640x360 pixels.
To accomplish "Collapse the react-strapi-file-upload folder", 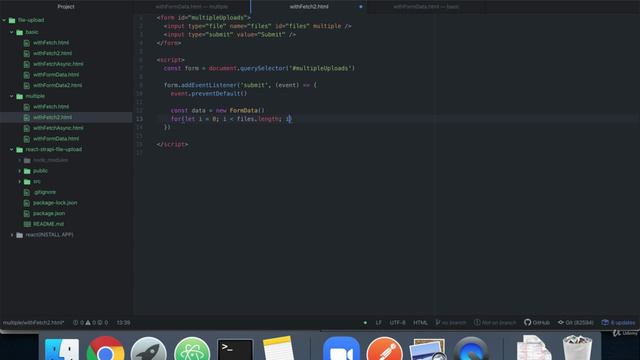I will click(x=12, y=149).
